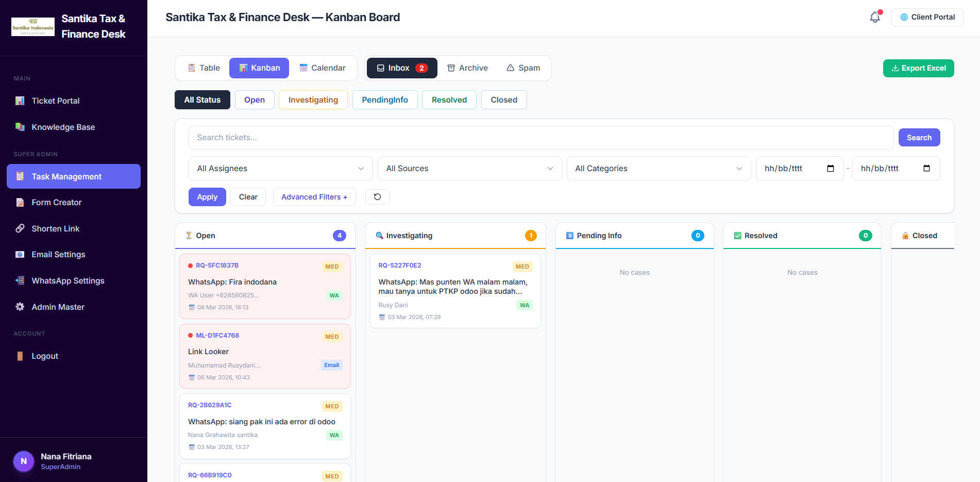Screen dimensions: 980x482
Task: Open Admin Master settings
Action: 58,307
